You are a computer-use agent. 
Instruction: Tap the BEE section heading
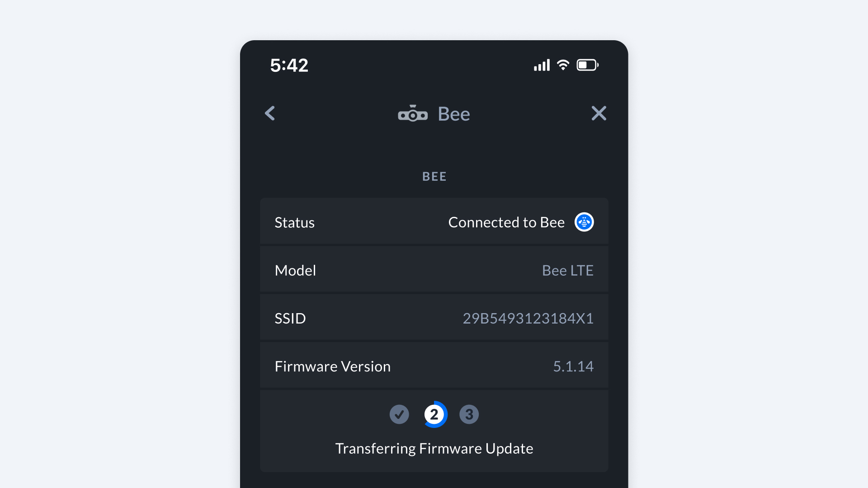pos(434,177)
